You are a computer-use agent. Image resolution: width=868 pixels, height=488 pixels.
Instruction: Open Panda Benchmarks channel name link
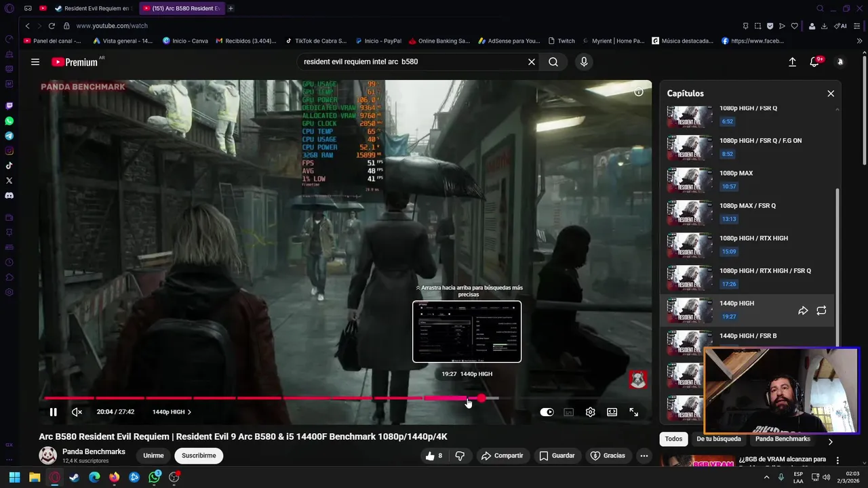[94, 451]
